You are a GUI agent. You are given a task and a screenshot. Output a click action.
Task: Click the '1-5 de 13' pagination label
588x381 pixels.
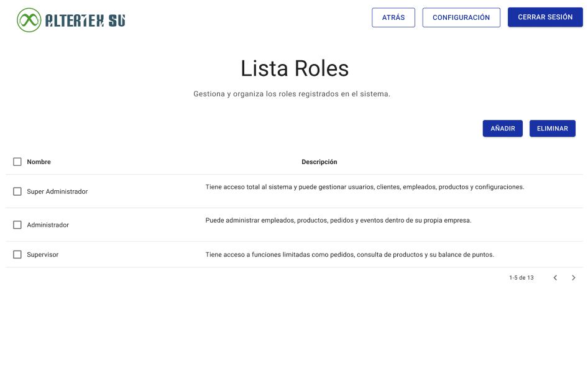(x=521, y=277)
